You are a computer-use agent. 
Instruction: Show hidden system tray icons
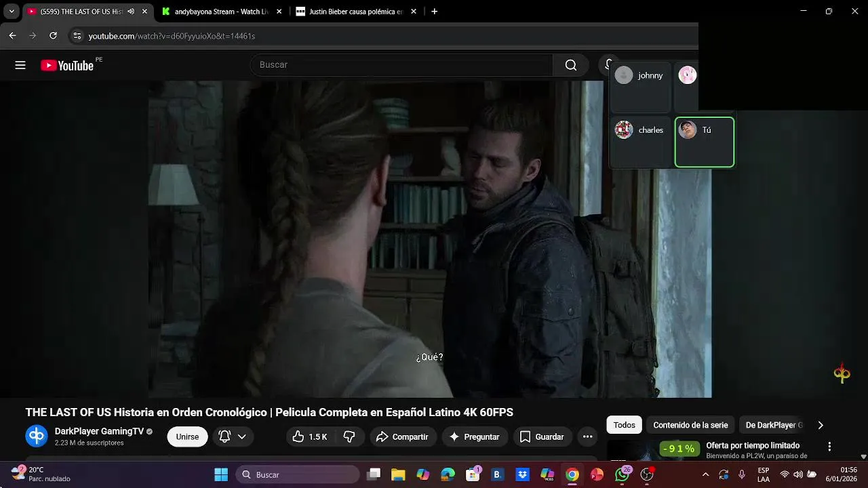coord(705,474)
